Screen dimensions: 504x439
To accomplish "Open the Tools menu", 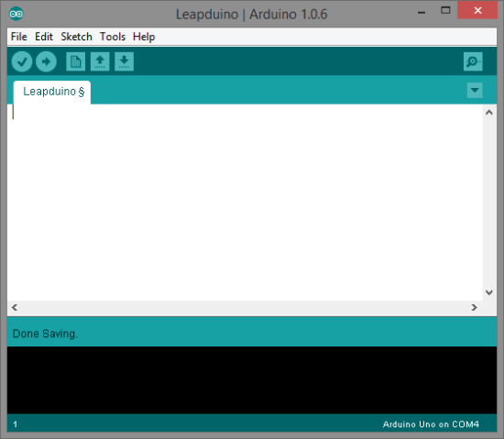I will pyautogui.click(x=113, y=37).
